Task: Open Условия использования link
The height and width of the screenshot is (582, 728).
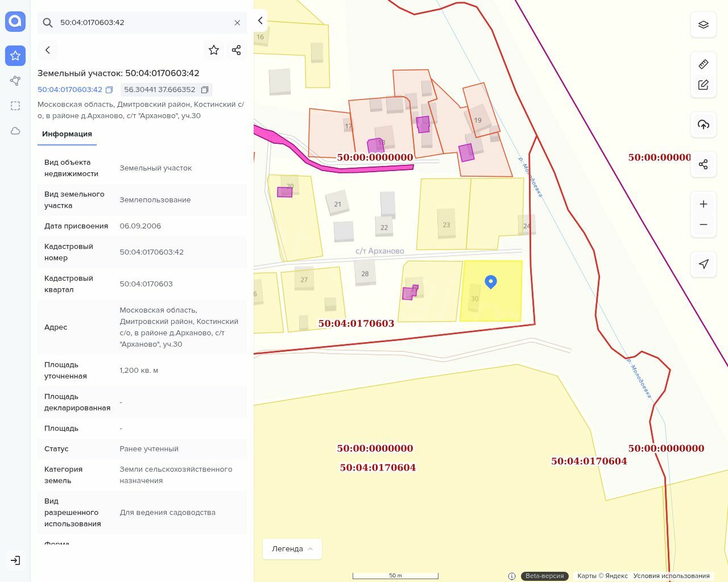Action: coord(671,576)
